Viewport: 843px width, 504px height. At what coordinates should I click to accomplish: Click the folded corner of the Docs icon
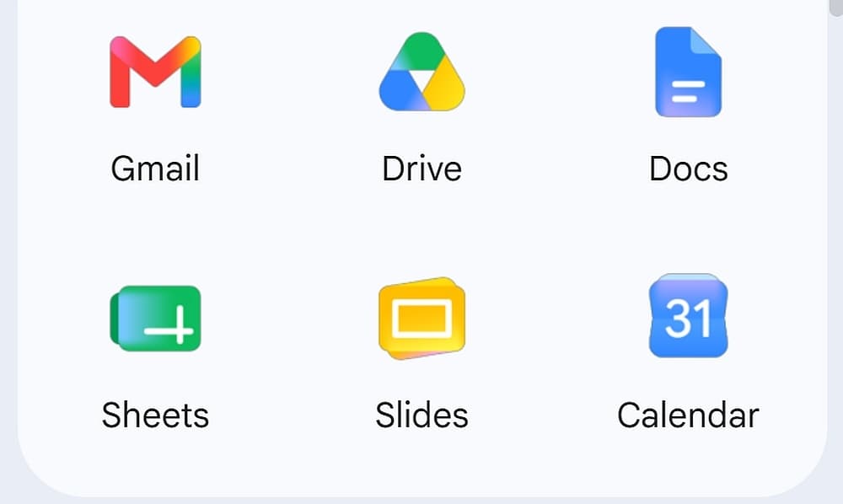tap(706, 41)
